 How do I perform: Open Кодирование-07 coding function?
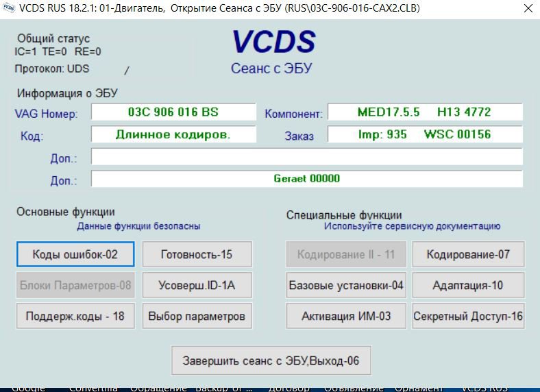tap(468, 254)
